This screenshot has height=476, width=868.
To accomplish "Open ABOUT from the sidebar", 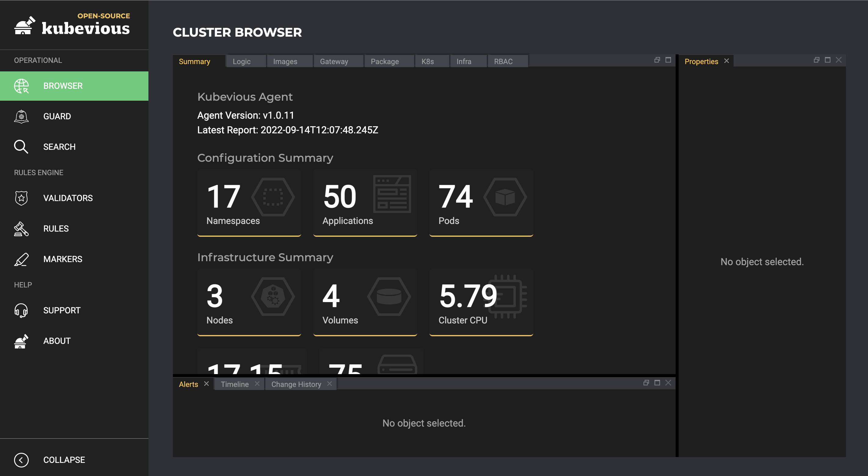I will [74, 341].
